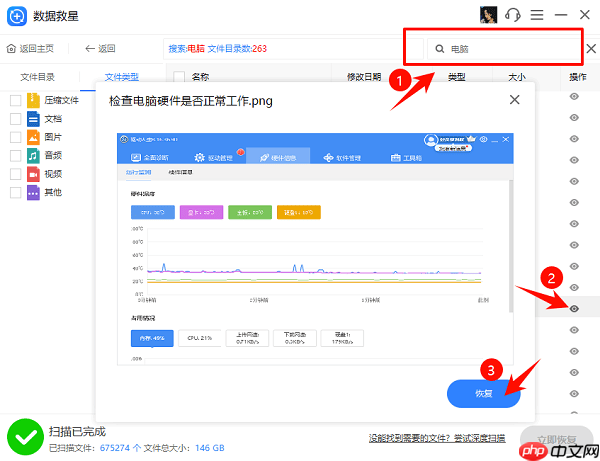600x461 pixels.
Task: Click the orange 音频 music icon
Action: click(x=33, y=155)
